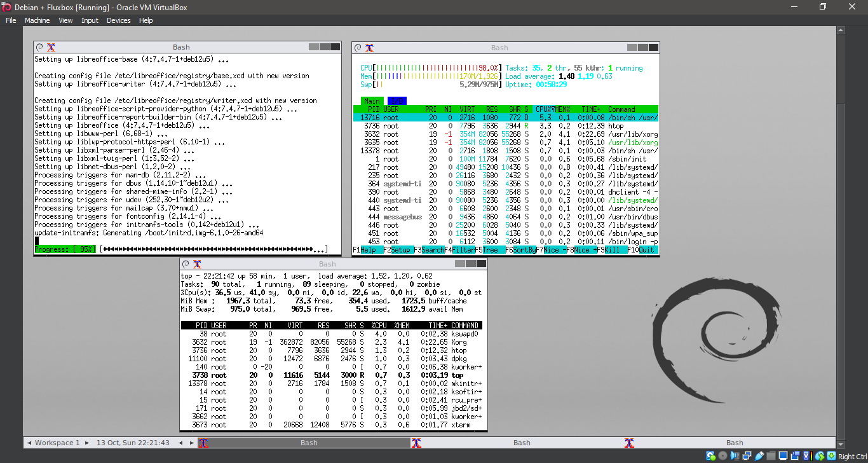Toggle the process filter with F4 in htop
The image size is (868, 463).
pyautogui.click(x=461, y=250)
